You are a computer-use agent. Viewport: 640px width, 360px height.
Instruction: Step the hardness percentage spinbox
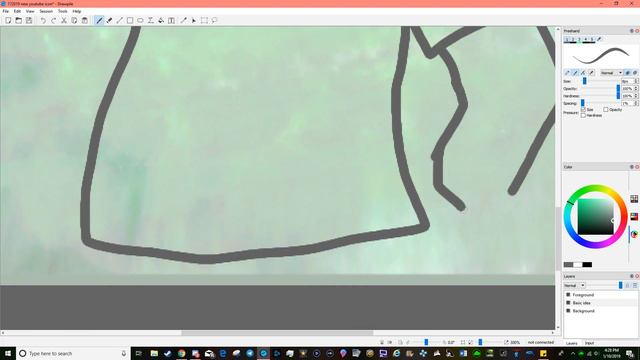636,96
